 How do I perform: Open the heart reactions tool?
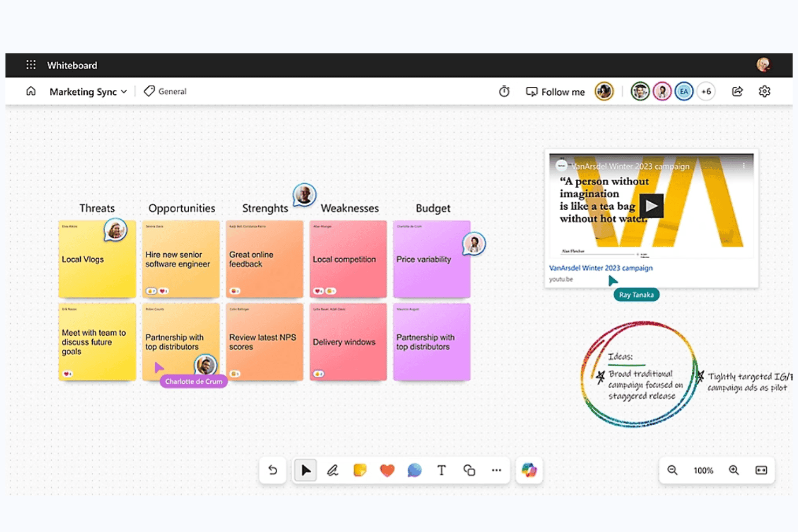tap(387, 470)
